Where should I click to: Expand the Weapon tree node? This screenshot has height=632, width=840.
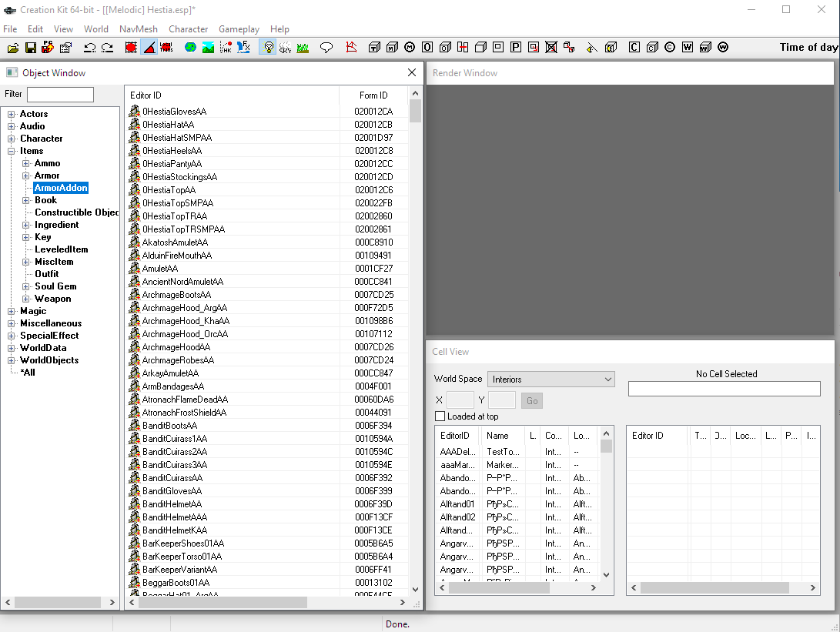point(26,299)
